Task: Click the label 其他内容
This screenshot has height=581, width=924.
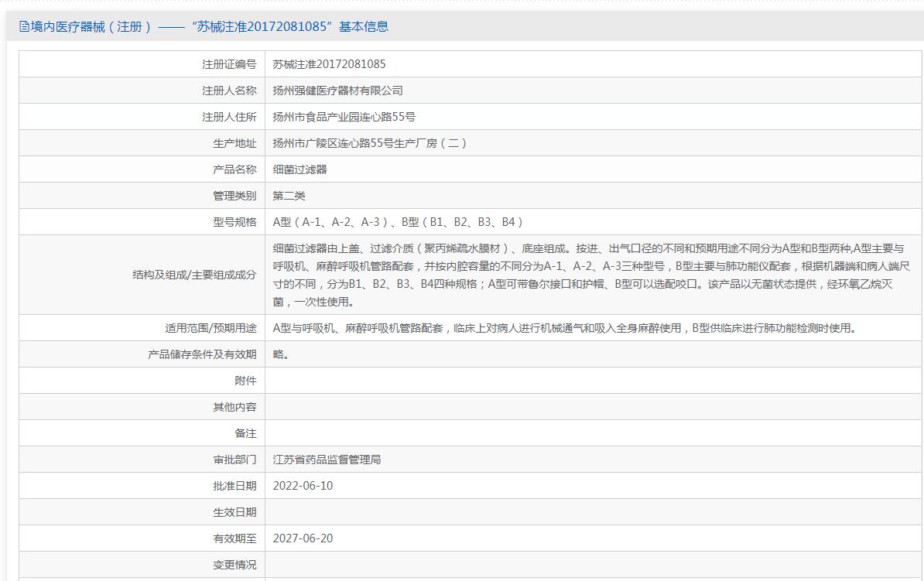Action: (234, 407)
